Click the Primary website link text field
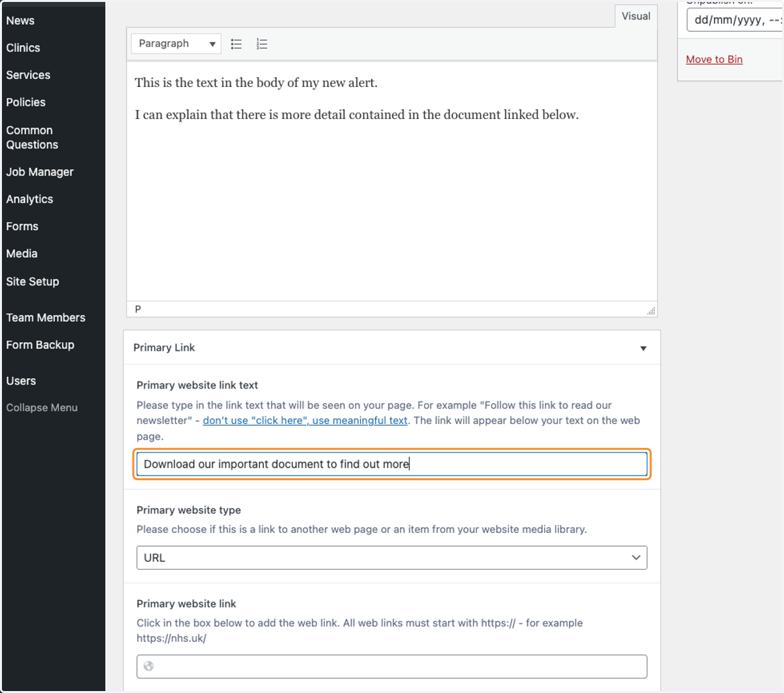This screenshot has height=693, width=784. coord(392,464)
